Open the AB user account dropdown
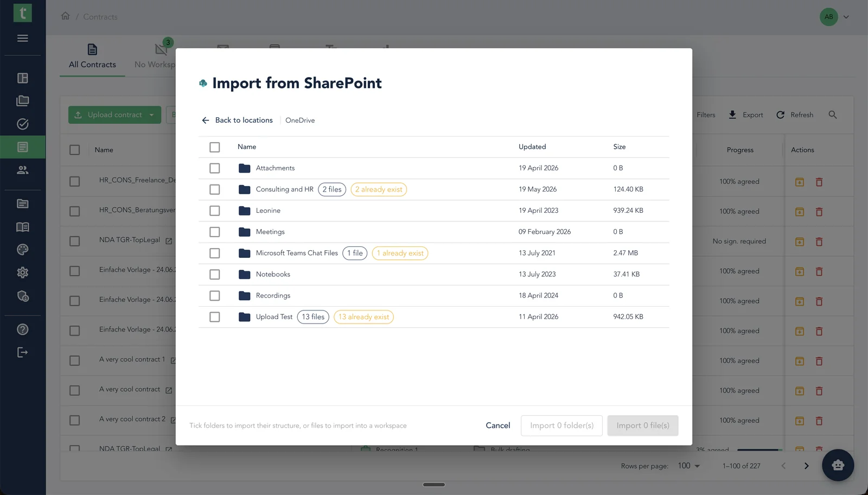The width and height of the screenshot is (868, 495). 835,17
